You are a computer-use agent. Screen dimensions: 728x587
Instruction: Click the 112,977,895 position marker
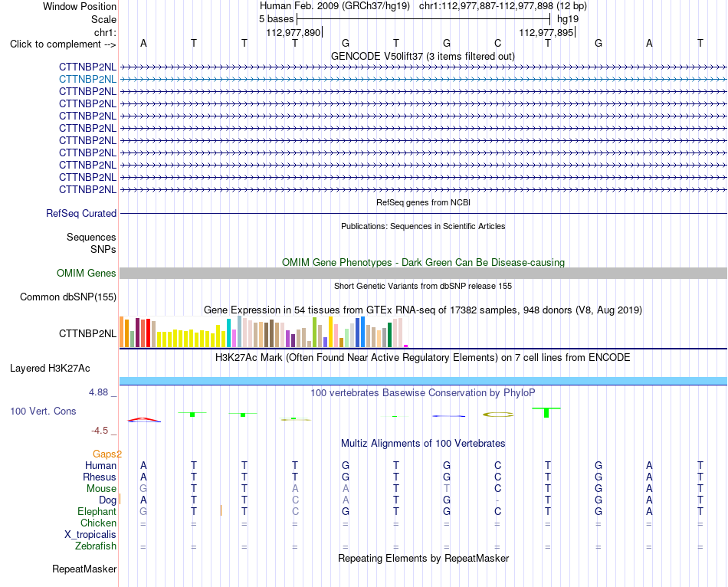pyautogui.click(x=546, y=32)
